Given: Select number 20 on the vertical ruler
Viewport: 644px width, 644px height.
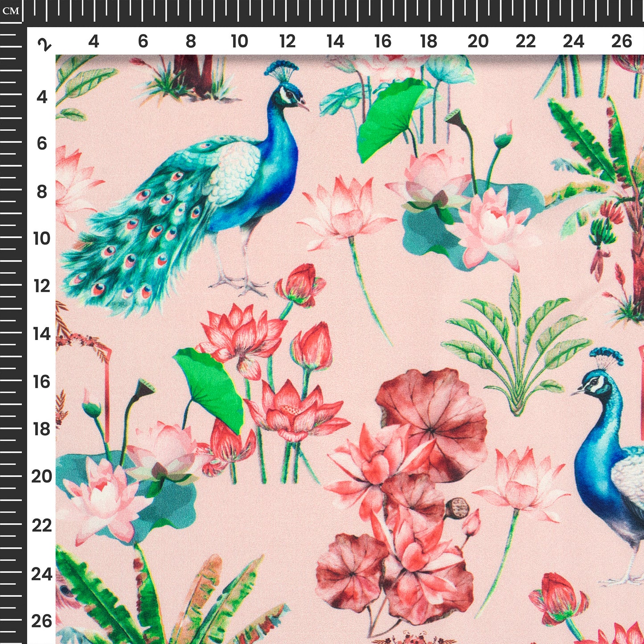Looking at the screenshot, I should [x=42, y=477].
